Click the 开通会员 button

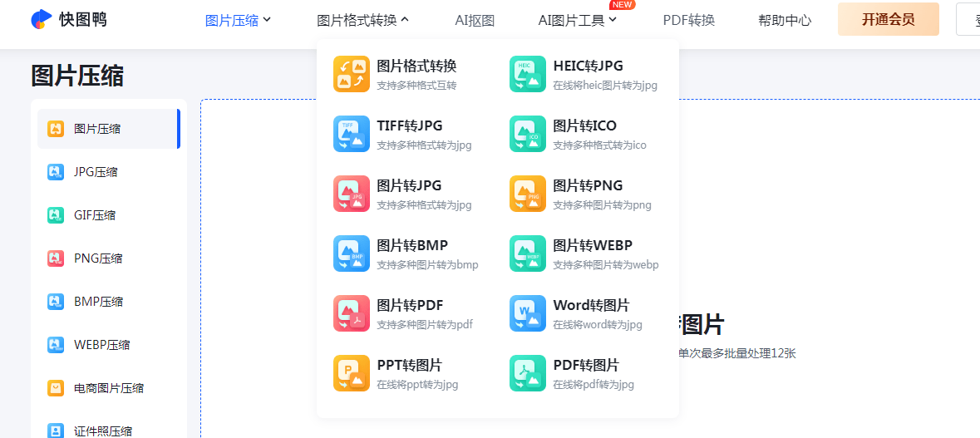pos(888,19)
